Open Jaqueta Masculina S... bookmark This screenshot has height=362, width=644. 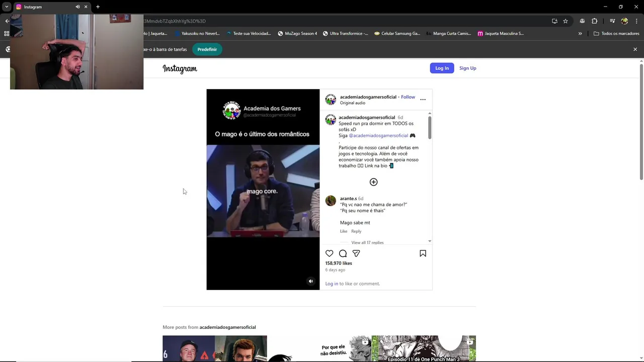501,34
